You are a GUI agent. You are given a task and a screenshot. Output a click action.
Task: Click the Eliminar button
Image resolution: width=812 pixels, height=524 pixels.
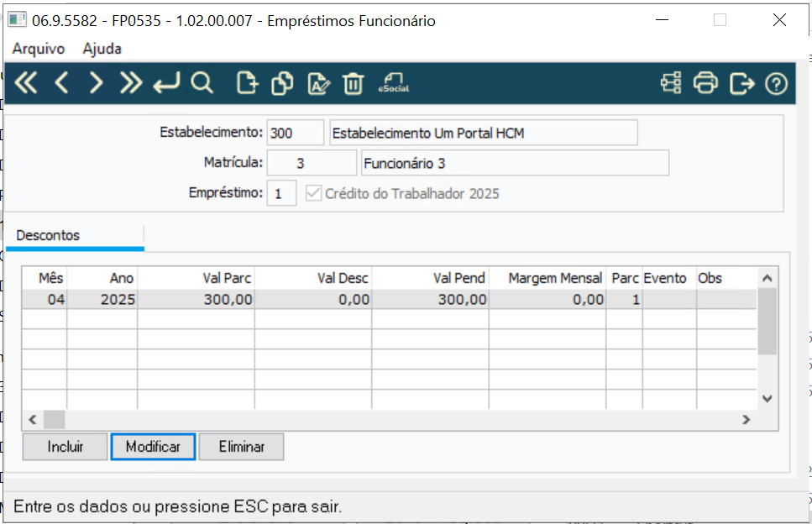pyautogui.click(x=241, y=447)
